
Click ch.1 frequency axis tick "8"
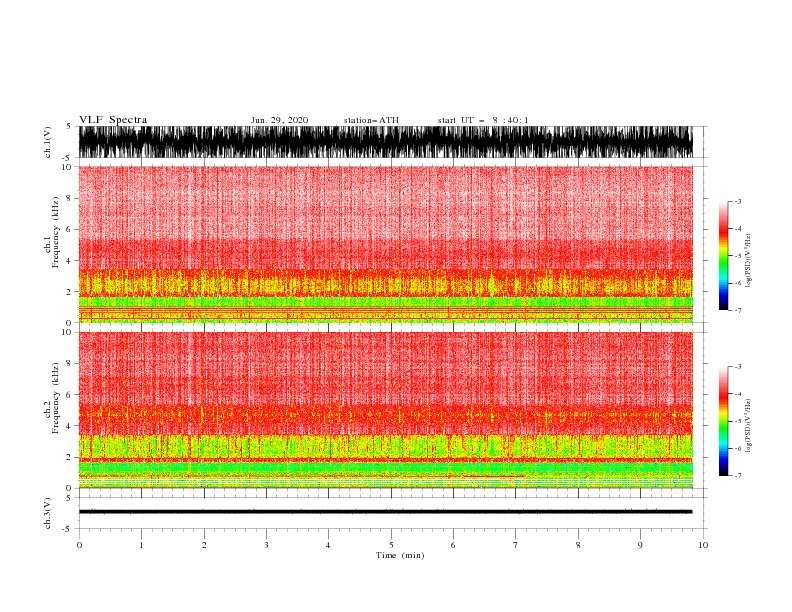coord(69,198)
